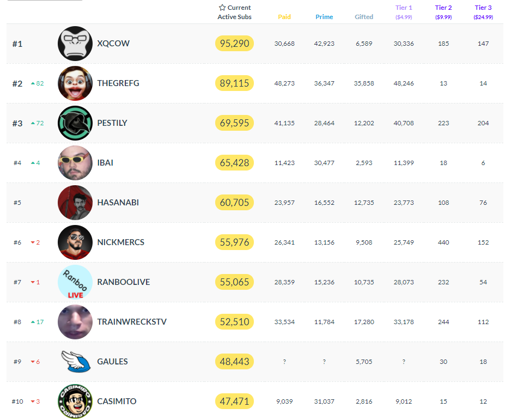This screenshot has width=505, height=420.
Task: Click TRAINWRECKSTV's profile thumbnail
Action: (x=75, y=322)
